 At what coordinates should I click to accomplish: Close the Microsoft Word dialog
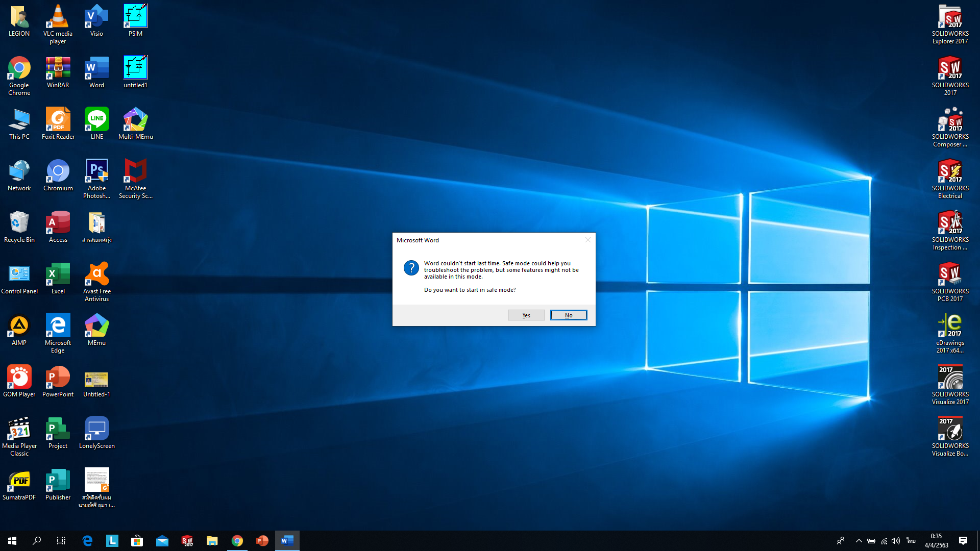[588, 240]
